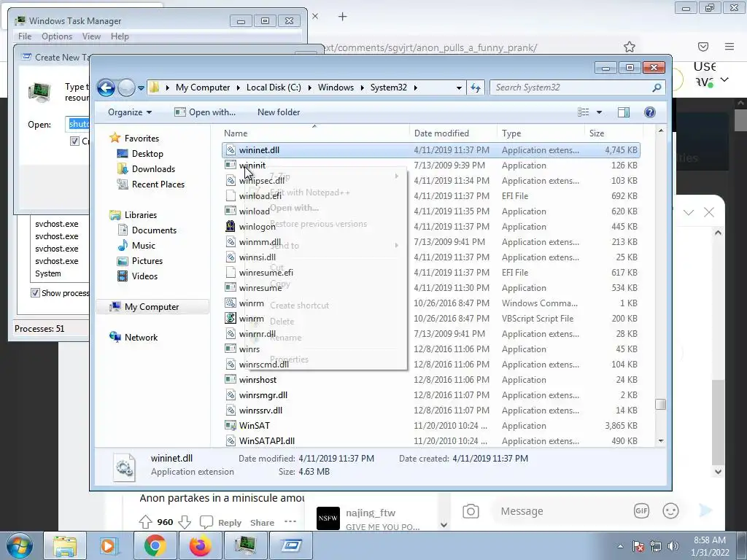Open view options dropdown arrow
747x560 pixels.
pyautogui.click(x=600, y=112)
